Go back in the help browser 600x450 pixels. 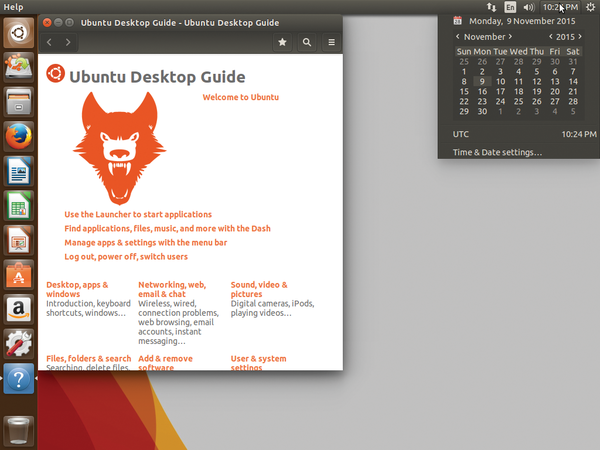click(x=49, y=42)
